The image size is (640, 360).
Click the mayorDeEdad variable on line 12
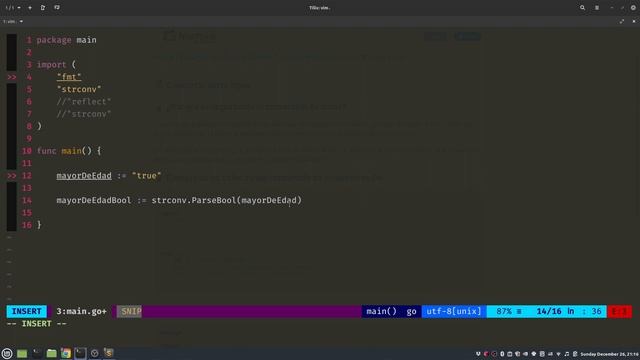[84, 176]
